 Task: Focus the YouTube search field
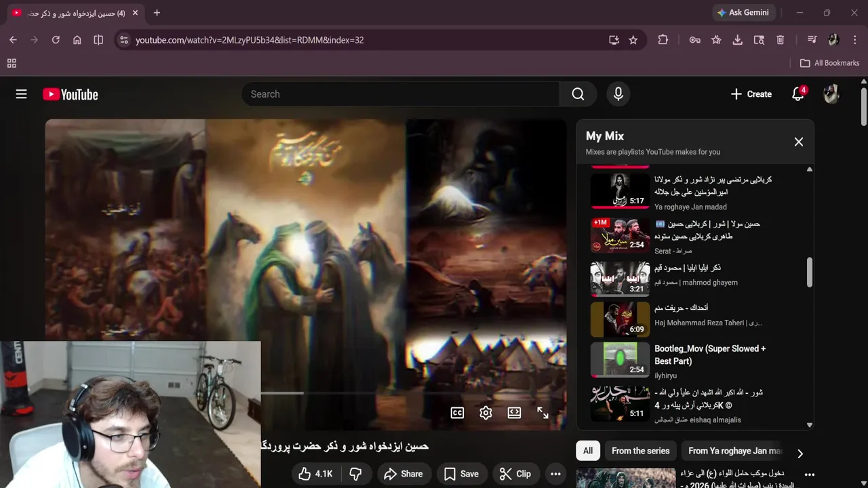point(400,94)
